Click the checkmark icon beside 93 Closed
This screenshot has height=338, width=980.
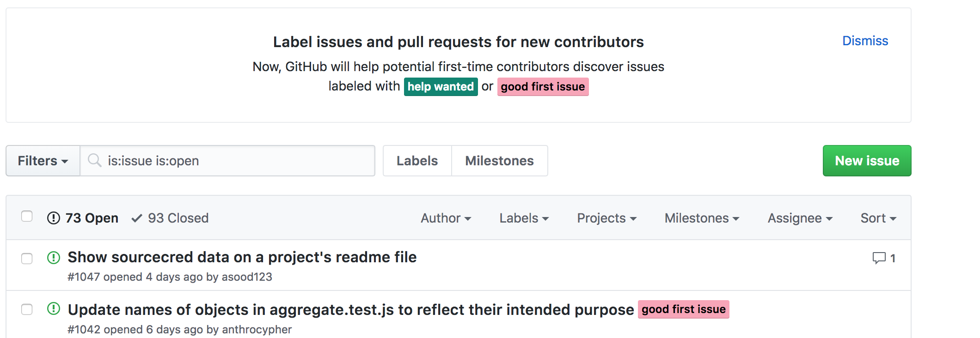136,217
